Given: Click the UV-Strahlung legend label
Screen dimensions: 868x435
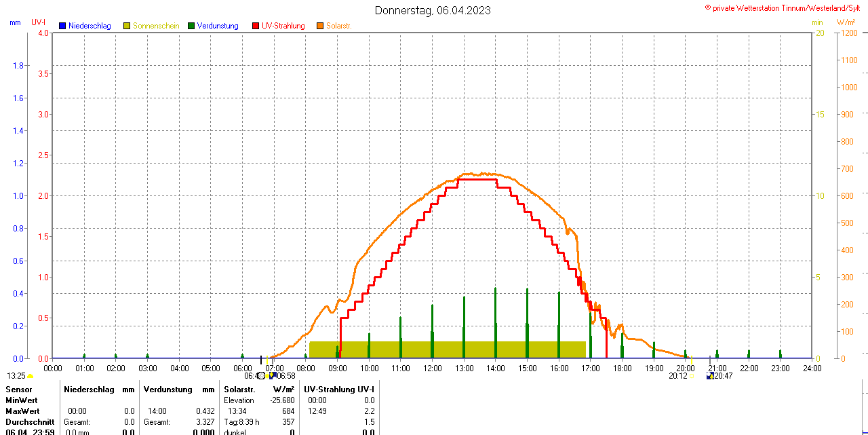Looking at the screenshot, I should click(x=283, y=26).
